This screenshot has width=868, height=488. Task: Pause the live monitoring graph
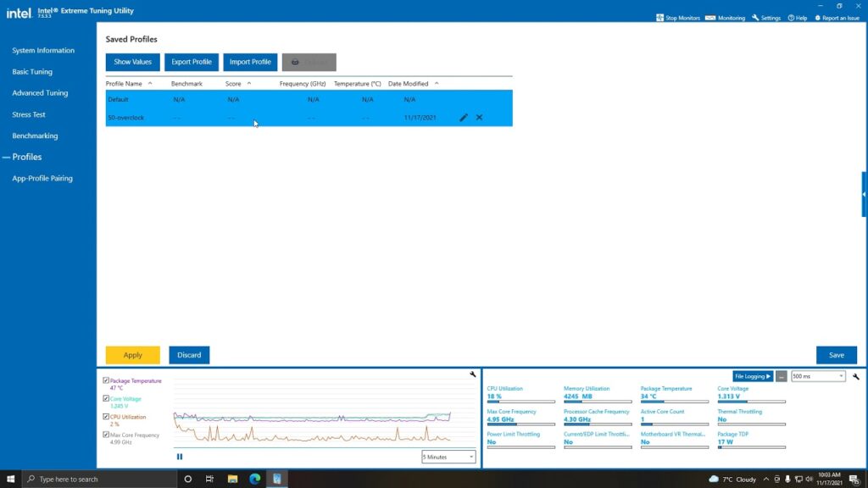point(180,457)
